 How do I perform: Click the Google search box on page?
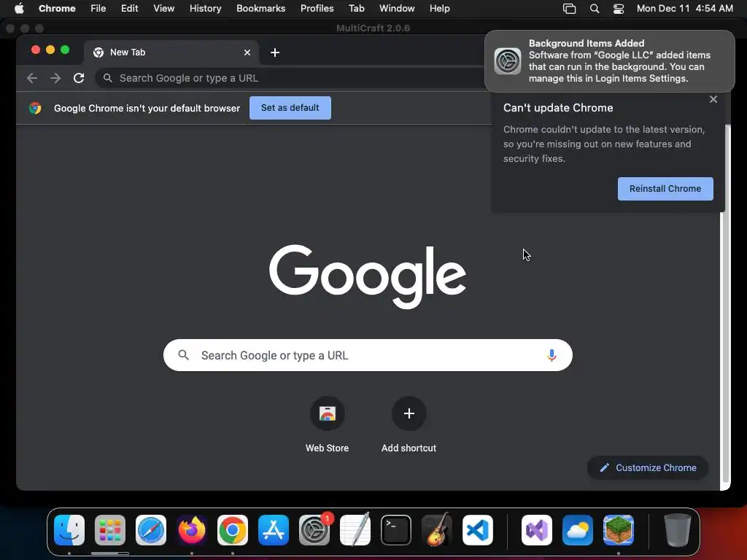click(x=368, y=355)
